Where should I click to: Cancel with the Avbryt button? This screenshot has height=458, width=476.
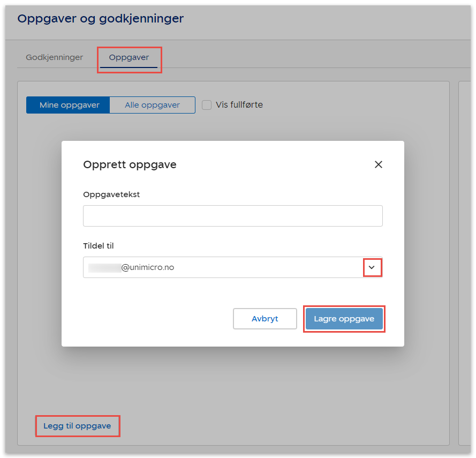point(265,319)
